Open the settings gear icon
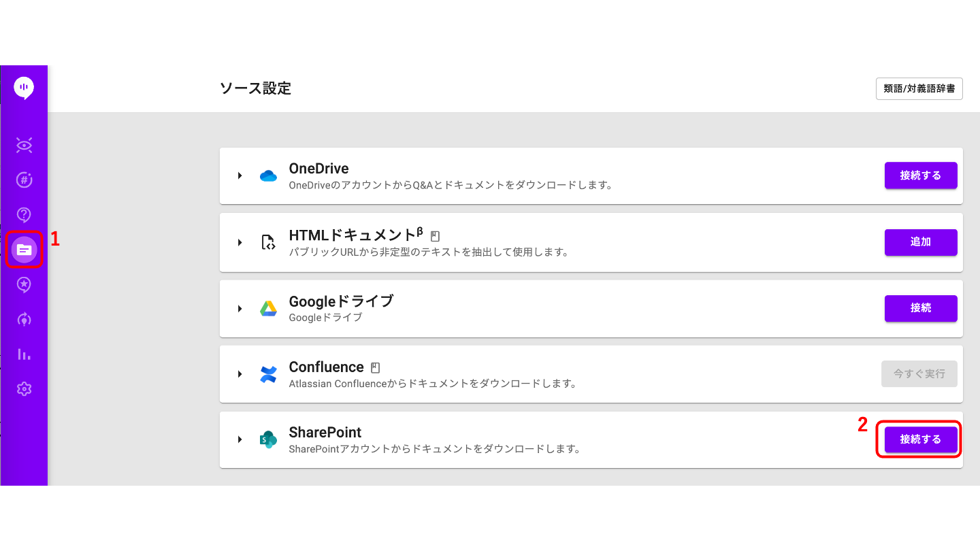The height and width of the screenshot is (551, 980). tap(24, 389)
